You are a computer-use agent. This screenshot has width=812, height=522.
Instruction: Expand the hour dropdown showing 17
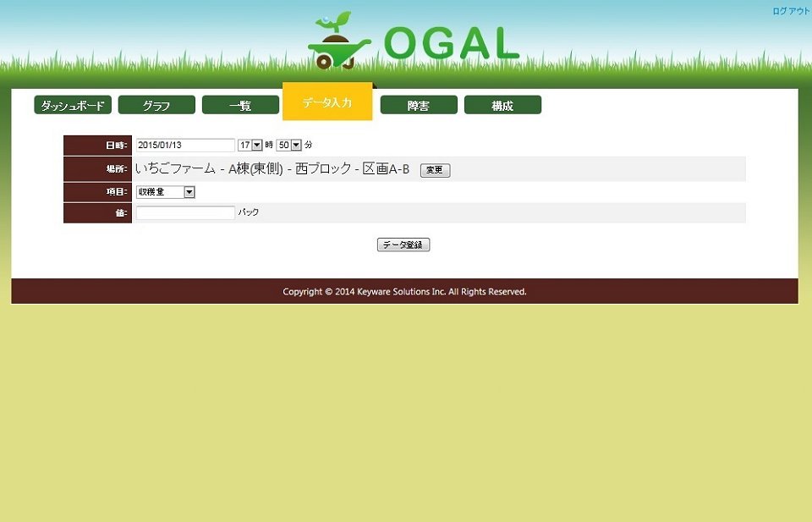pyautogui.click(x=250, y=145)
